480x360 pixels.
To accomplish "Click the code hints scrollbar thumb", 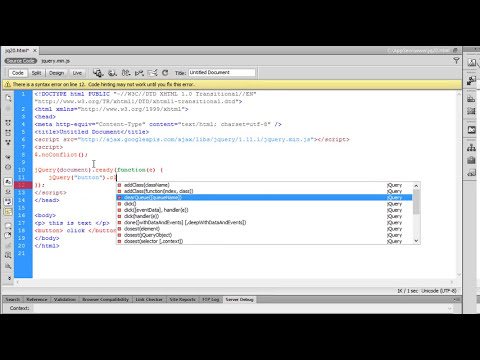I will 416,202.
